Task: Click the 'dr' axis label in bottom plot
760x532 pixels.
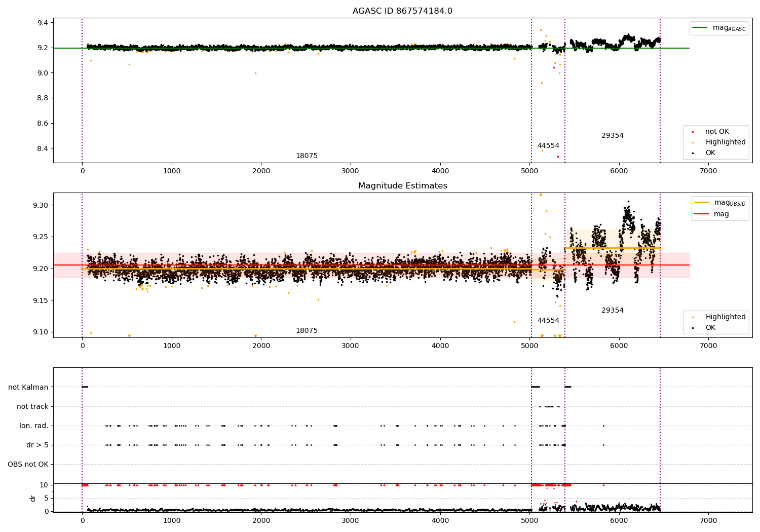Action: 33,498
